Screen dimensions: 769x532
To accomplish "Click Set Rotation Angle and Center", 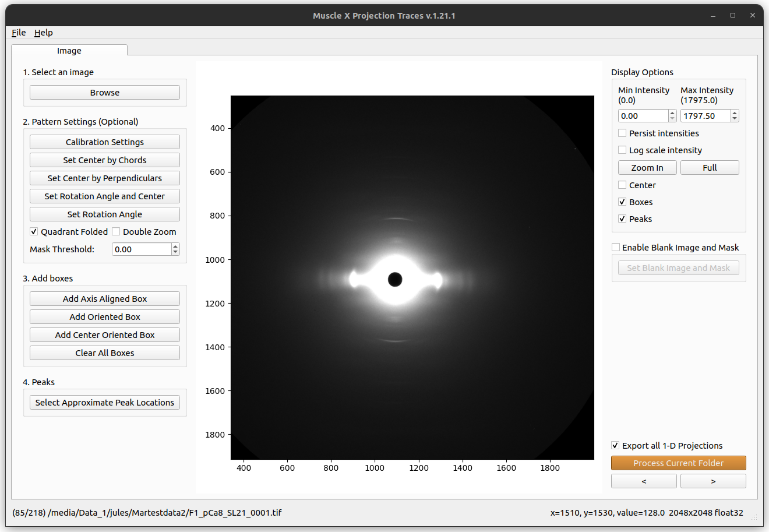I will coord(105,196).
